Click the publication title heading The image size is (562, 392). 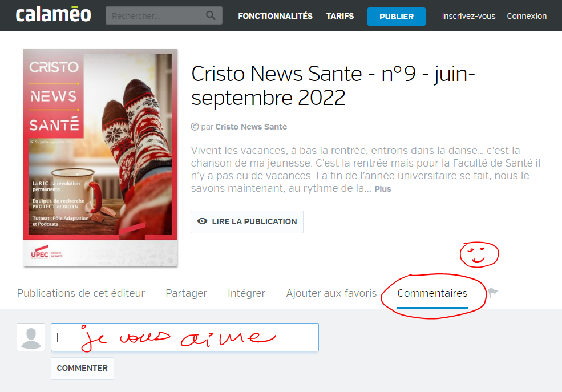pyautogui.click(x=333, y=85)
